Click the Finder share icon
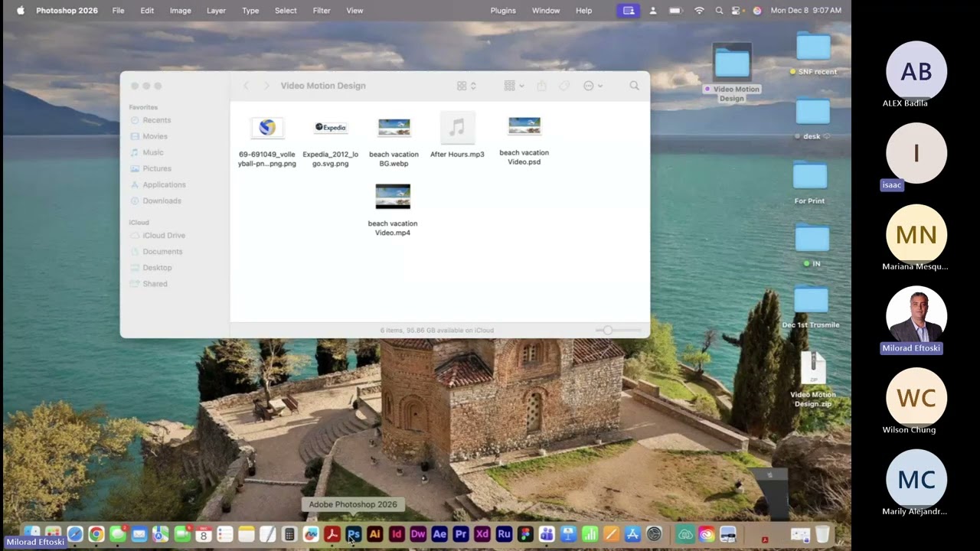Screen dimensions: 980x551 542,86
